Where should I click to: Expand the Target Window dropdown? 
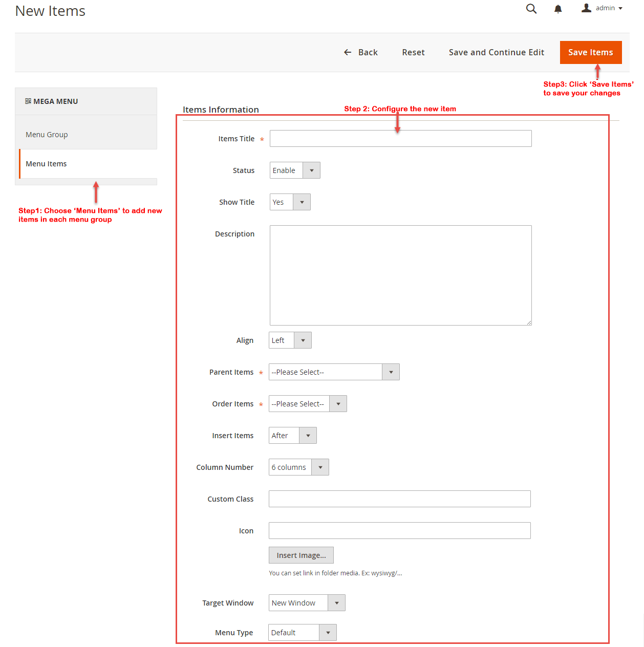[307, 603]
